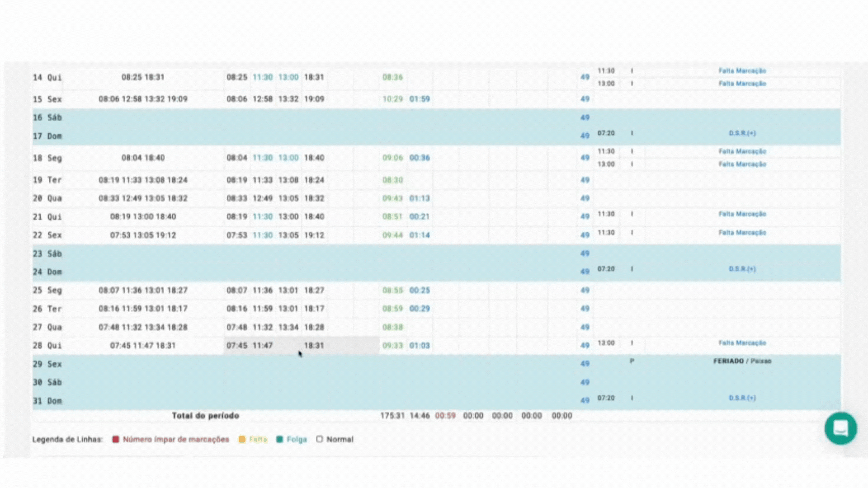Open the chat support widget
The width and height of the screenshot is (868, 488).
click(840, 428)
